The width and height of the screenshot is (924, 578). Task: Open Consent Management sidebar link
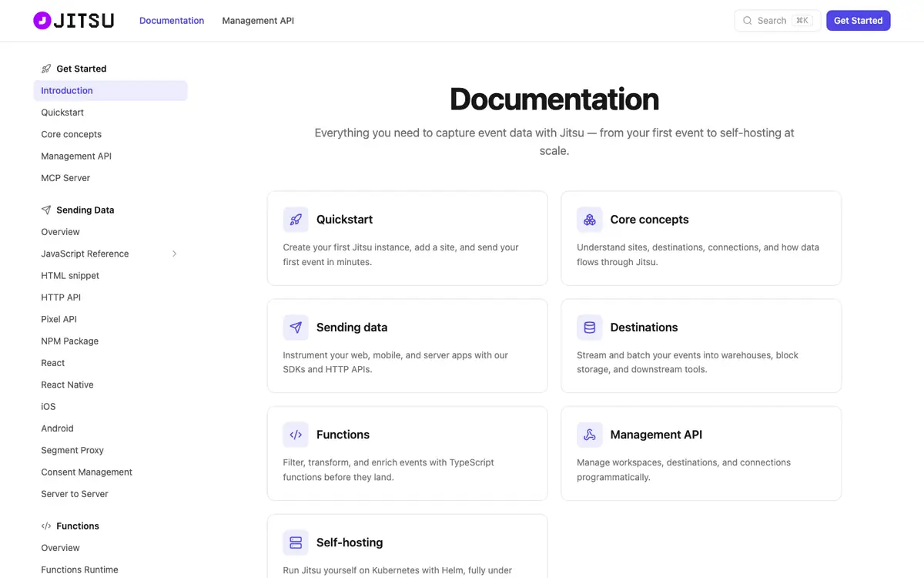pyautogui.click(x=86, y=472)
